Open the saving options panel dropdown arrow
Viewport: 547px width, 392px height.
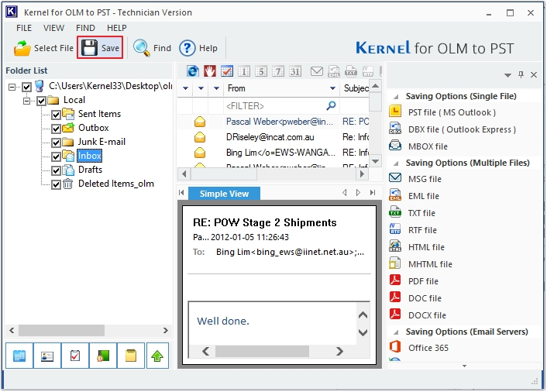[507, 75]
